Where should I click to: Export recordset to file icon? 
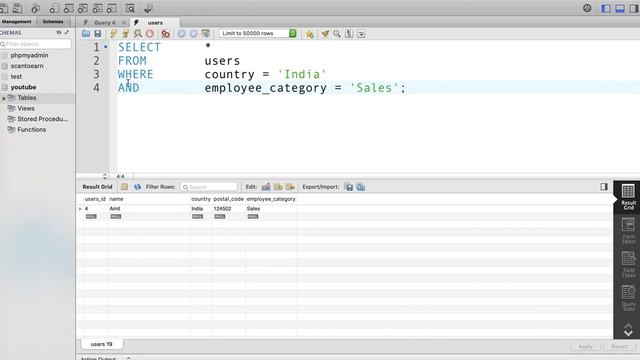pos(349,187)
